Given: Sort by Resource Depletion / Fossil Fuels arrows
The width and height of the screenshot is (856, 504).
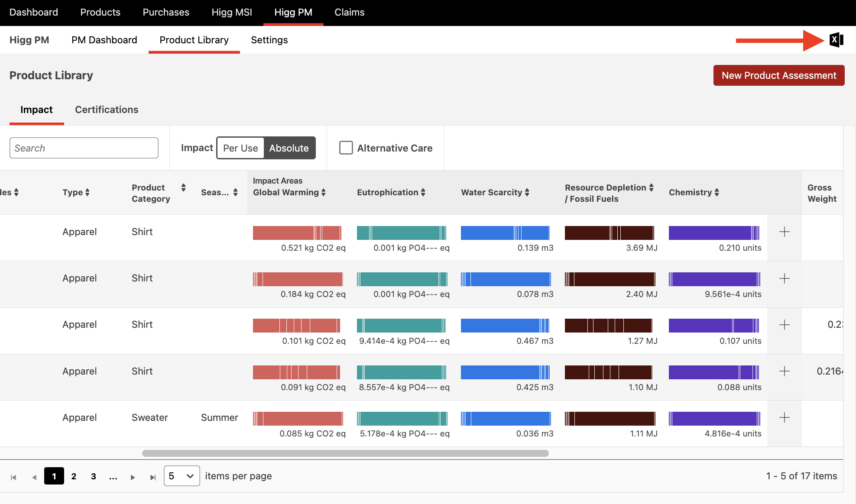Looking at the screenshot, I should click(651, 187).
